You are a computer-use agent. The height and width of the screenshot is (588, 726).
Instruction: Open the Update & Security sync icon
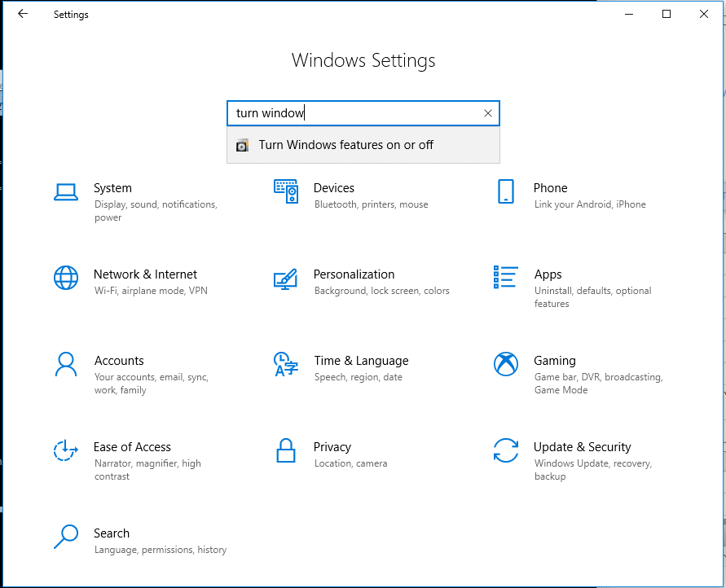click(x=506, y=450)
